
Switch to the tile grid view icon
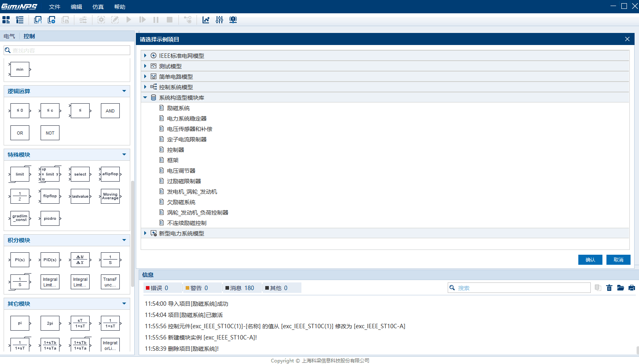pos(6,20)
